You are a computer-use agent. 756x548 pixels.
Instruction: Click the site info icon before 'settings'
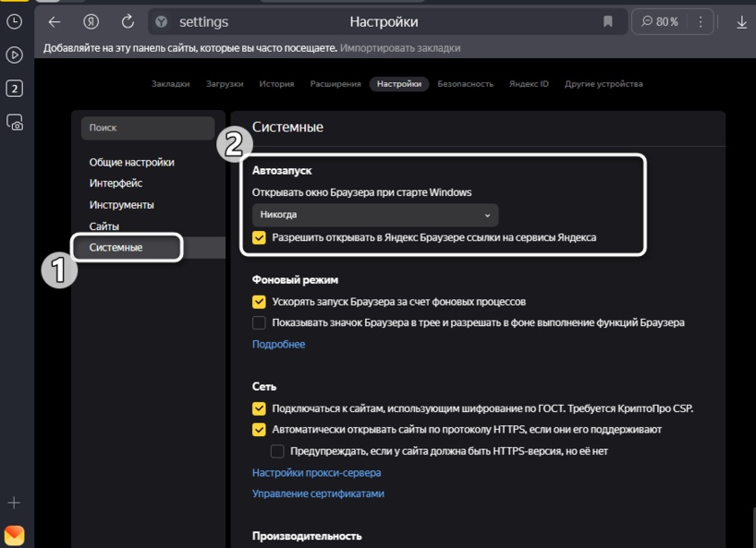[x=161, y=21]
